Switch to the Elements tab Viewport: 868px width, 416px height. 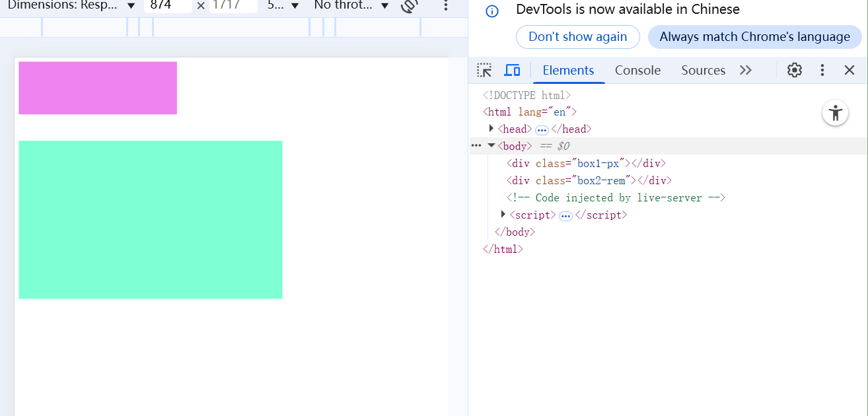(x=568, y=70)
